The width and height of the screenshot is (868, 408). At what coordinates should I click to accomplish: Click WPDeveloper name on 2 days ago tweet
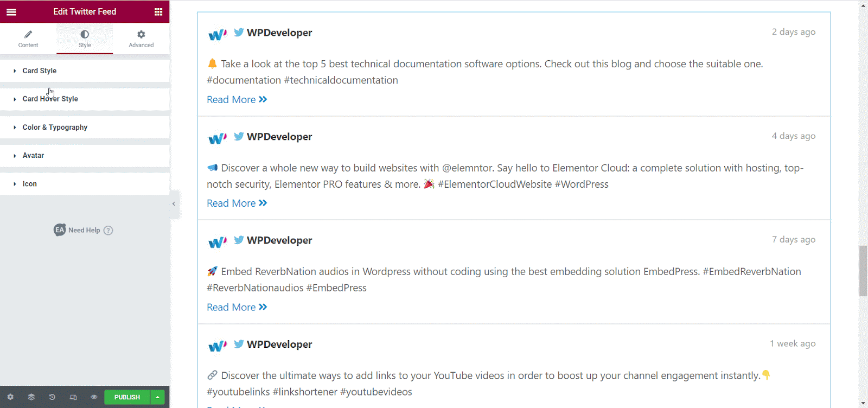279,33
